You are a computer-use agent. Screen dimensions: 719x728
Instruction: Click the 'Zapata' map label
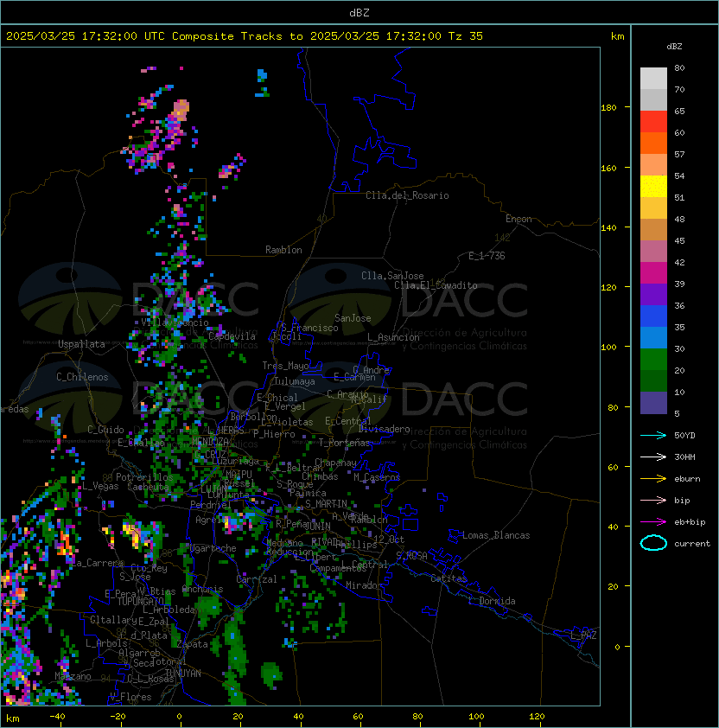tap(192, 644)
